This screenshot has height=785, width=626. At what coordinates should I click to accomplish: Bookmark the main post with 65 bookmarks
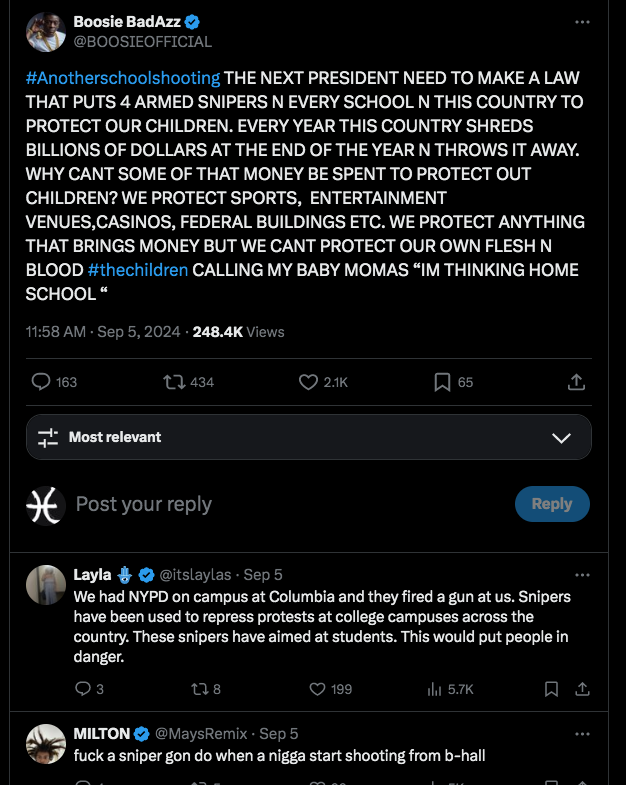(x=442, y=382)
